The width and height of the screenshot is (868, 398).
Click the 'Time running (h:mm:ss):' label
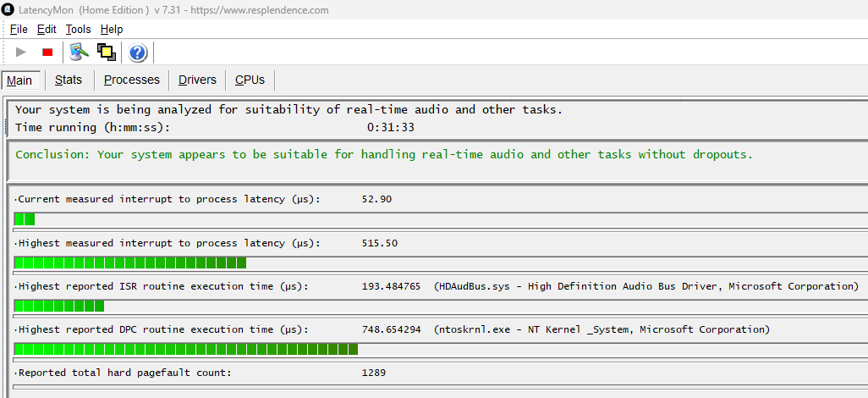[92, 128]
